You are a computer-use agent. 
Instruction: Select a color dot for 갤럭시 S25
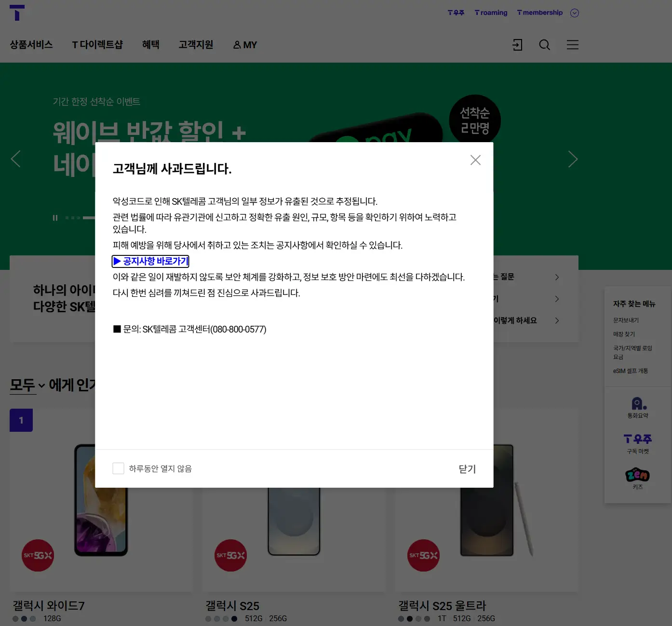208,619
